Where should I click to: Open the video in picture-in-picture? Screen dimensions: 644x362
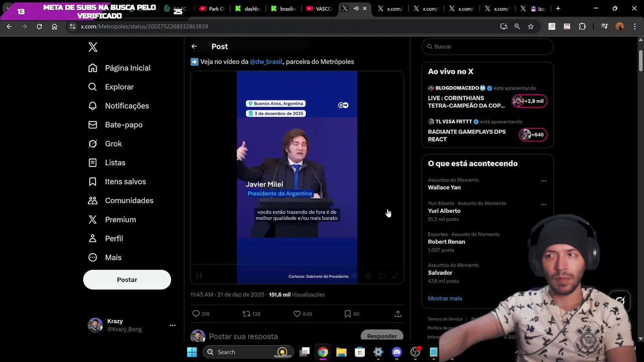click(382, 276)
